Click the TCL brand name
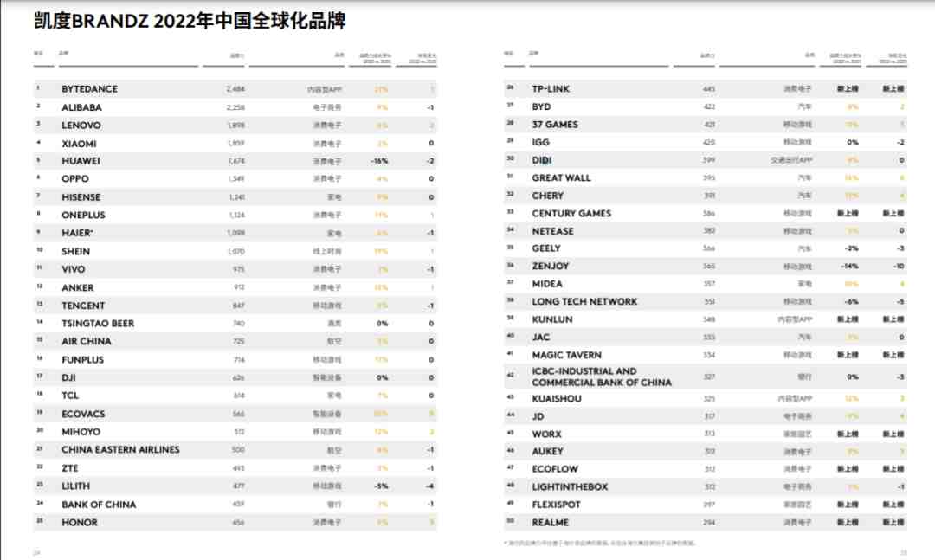 click(70, 396)
